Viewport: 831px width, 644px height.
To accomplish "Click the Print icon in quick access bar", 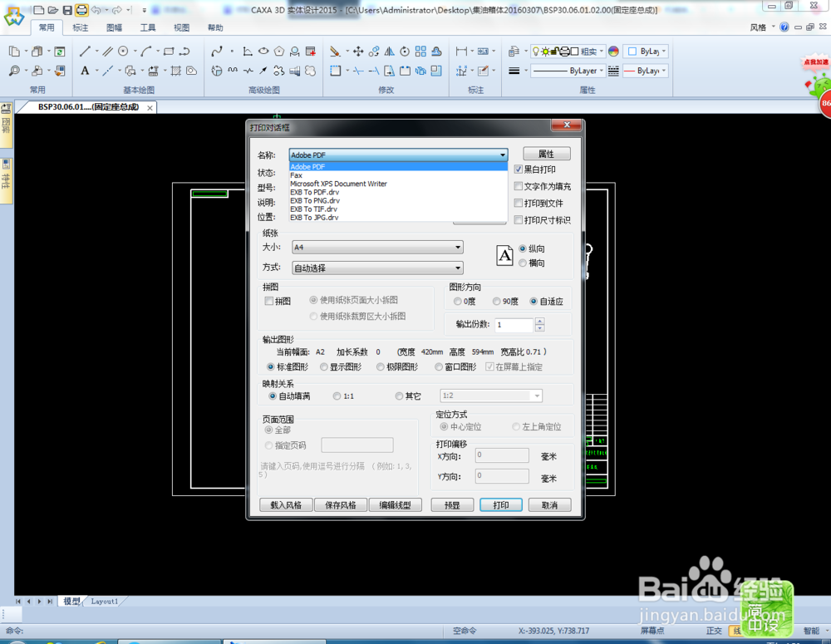I will 81,9.
